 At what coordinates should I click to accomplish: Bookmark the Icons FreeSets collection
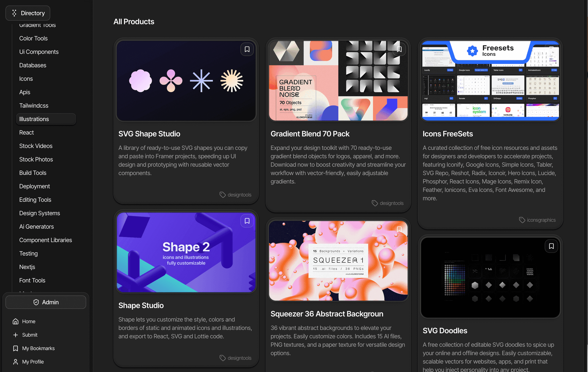pyautogui.click(x=551, y=49)
